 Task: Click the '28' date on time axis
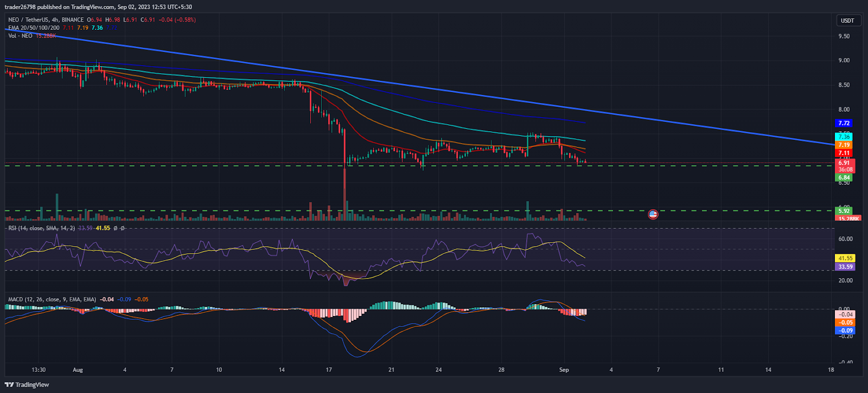501,370
